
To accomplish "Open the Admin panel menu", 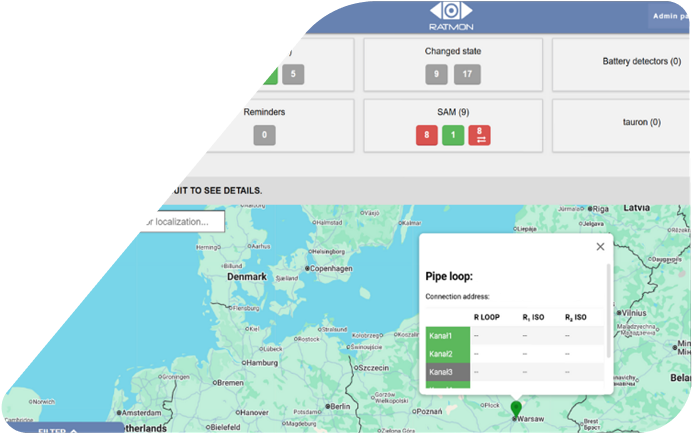I will (670, 16).
